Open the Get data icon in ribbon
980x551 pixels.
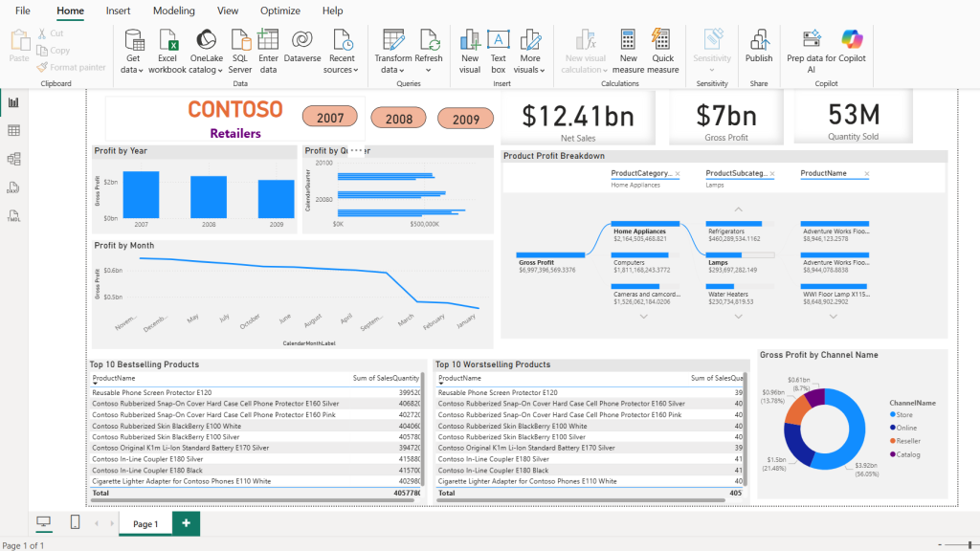[134, 40]
